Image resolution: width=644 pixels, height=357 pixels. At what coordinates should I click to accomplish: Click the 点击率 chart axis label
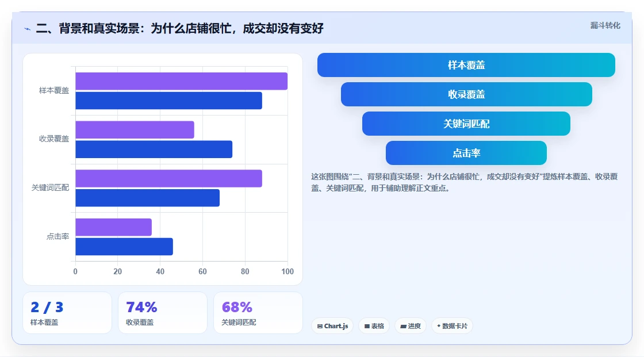pyautogui.click(x=57, y=236)
